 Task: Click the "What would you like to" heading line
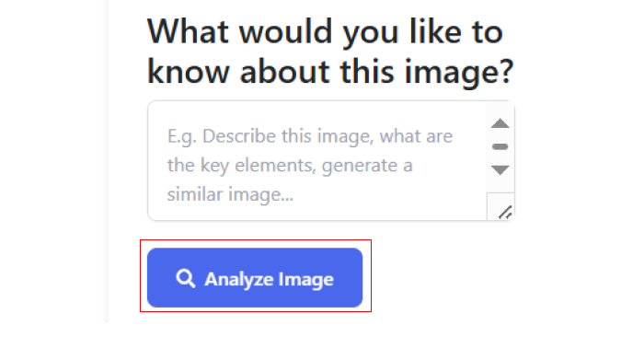(325, 32)
